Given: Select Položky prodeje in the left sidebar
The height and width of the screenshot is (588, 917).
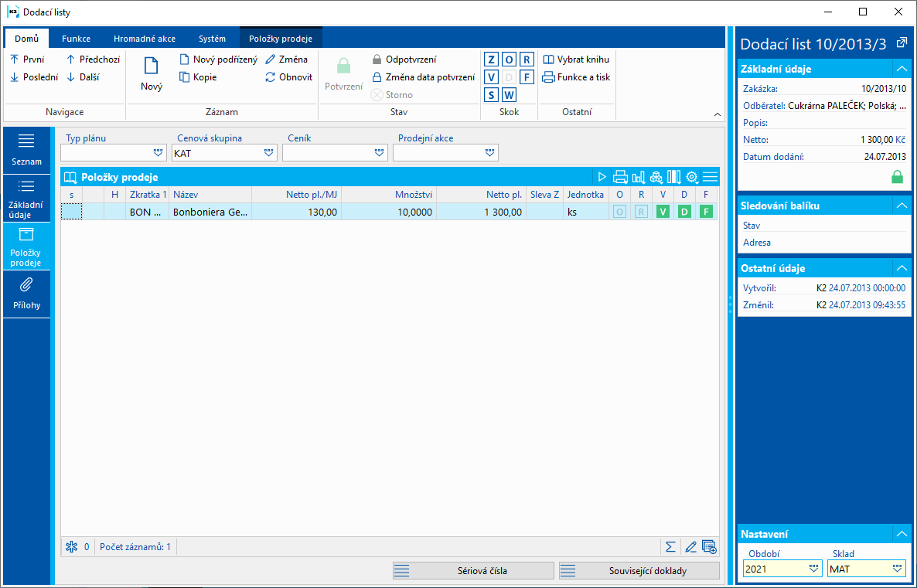Looking at the screenshot, I should (x=26, y=246).
